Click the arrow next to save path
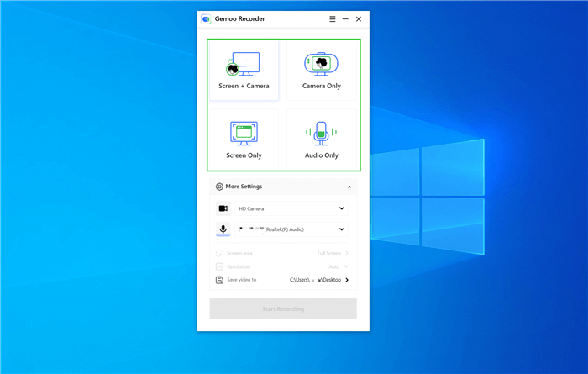The width and height of the screenshot is (588, 374). [347, 280]
